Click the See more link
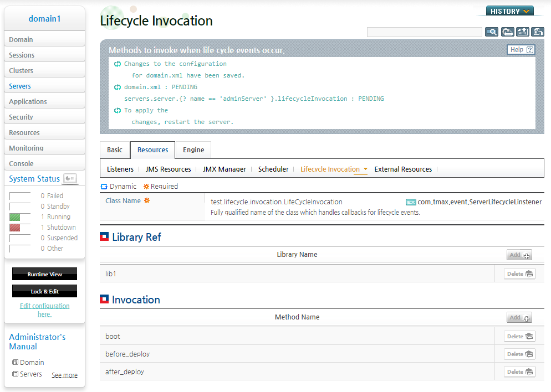551x392 pixels. tap(65, 375)
